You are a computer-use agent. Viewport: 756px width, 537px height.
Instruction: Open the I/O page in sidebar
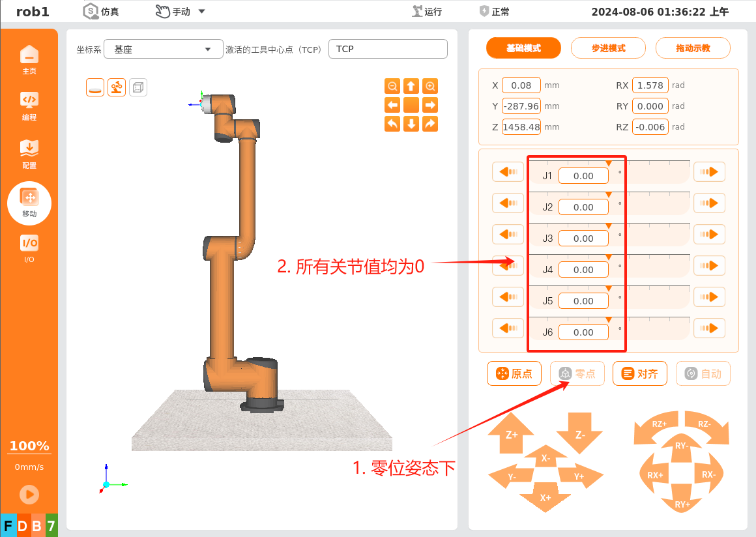(x=29, y=249)
